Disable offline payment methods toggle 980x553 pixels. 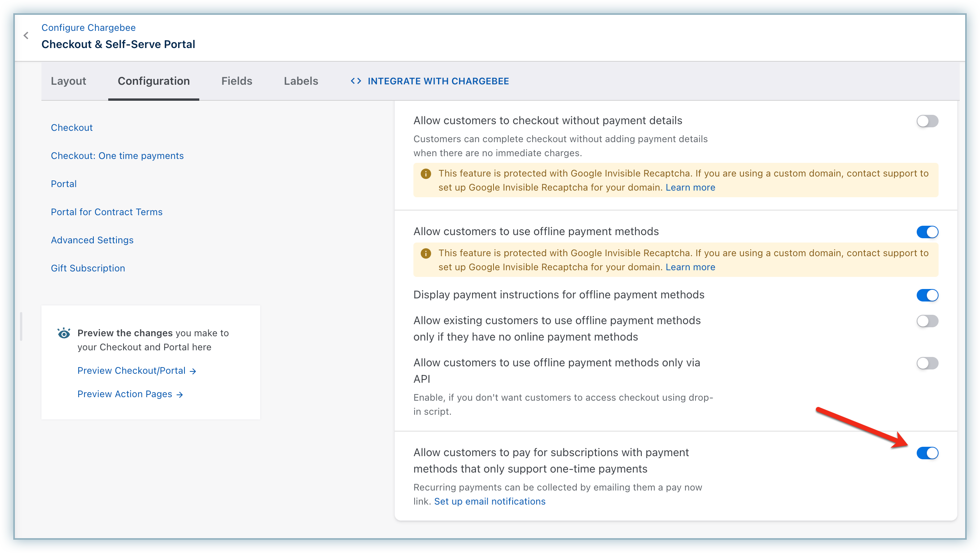coord(927,232)
